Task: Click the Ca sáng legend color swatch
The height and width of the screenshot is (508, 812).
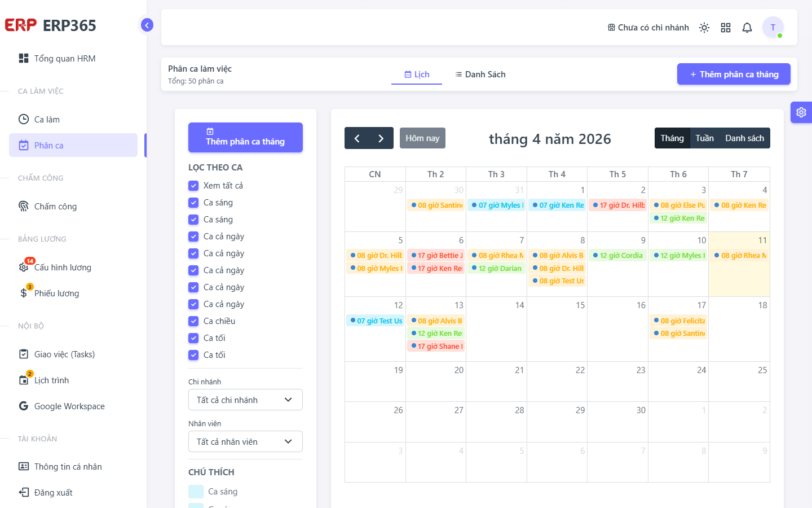Action: coord(196,492)
